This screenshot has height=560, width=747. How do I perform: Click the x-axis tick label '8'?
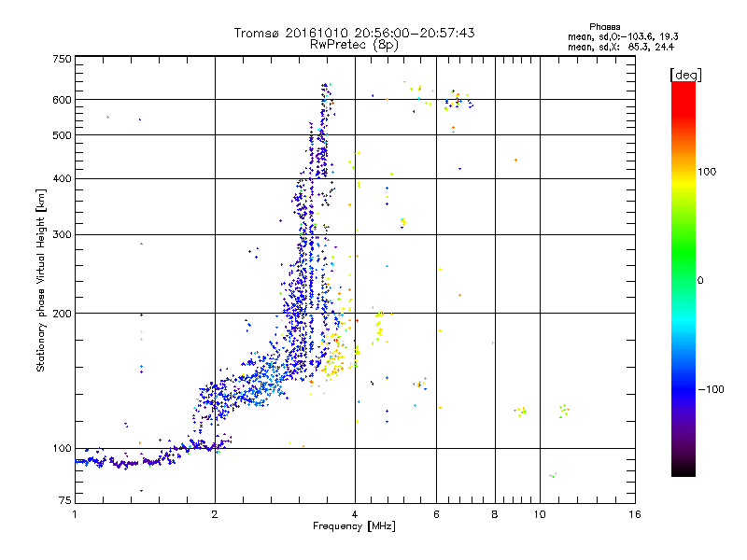pos(495,514)
